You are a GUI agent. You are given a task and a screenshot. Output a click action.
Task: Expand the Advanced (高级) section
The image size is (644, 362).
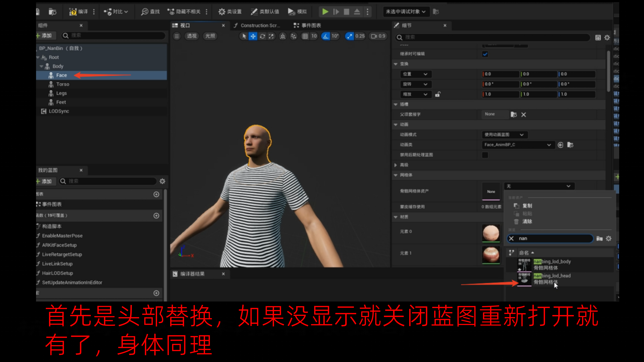click(x=396, y=165)
